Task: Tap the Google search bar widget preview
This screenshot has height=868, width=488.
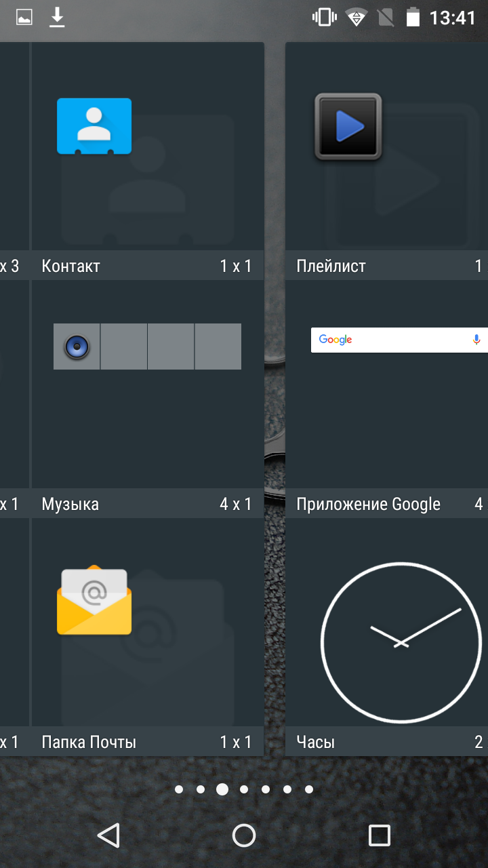Action: (x=399, y=340)
